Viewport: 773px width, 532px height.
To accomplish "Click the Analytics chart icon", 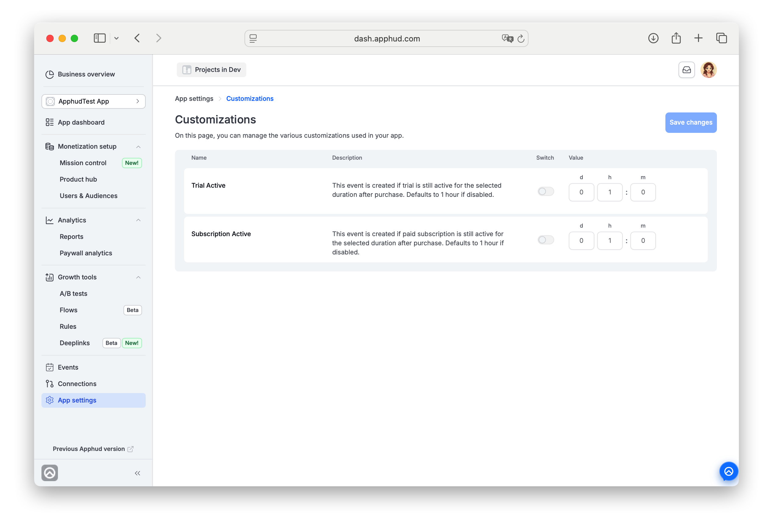I will coord(50,220).
